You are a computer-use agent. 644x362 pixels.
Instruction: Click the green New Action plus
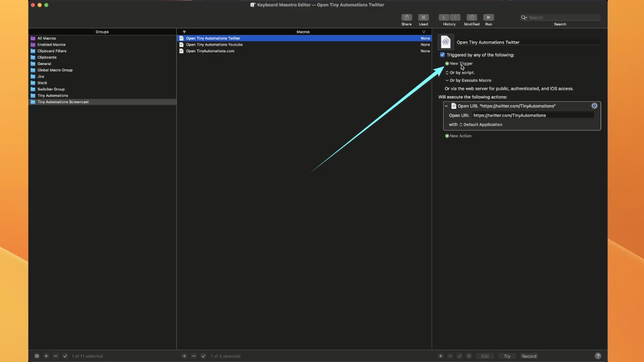tap(447, 136)
